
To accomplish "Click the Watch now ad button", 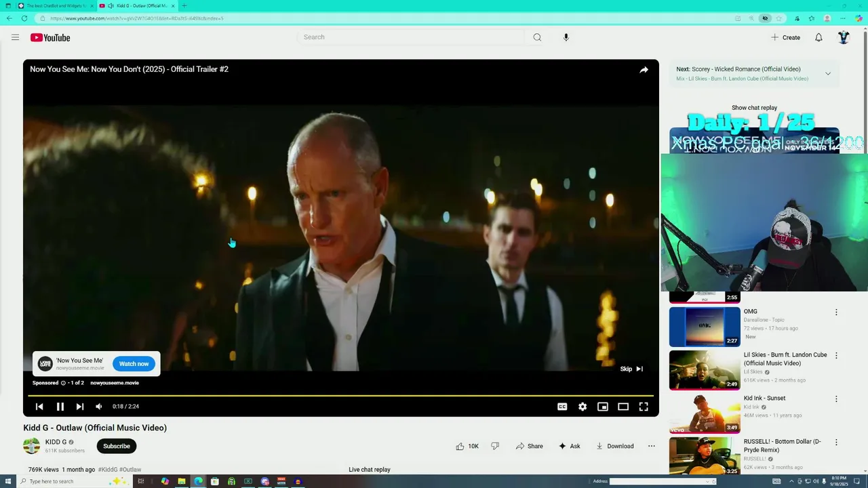I will (x=134, y=364).
